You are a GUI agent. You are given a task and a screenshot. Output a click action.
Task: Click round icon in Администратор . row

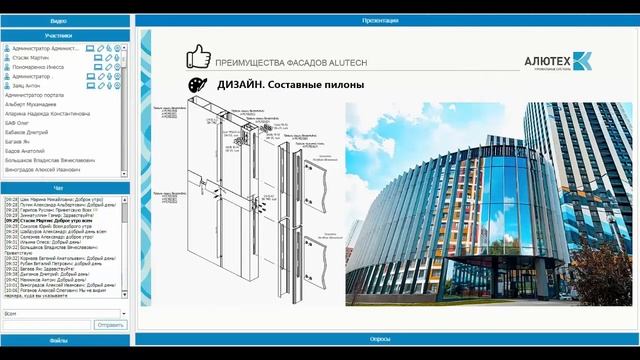click(x=117, y=76)
